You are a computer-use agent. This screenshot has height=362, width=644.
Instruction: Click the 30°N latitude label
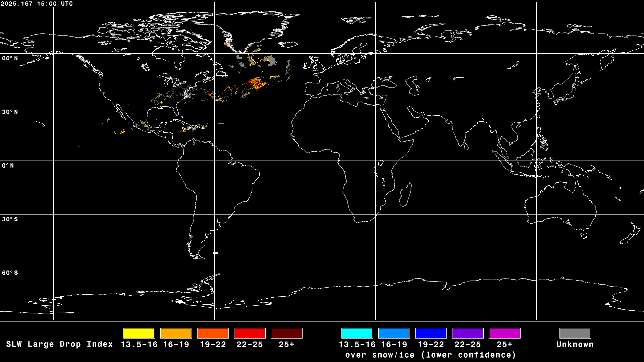tap(10, 112)
